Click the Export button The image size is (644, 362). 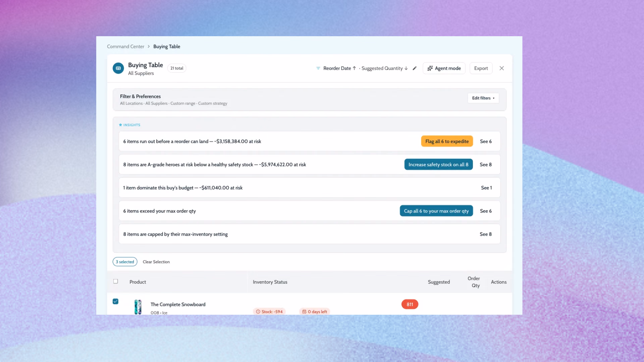pyautogui.click(x=481, y=68)
